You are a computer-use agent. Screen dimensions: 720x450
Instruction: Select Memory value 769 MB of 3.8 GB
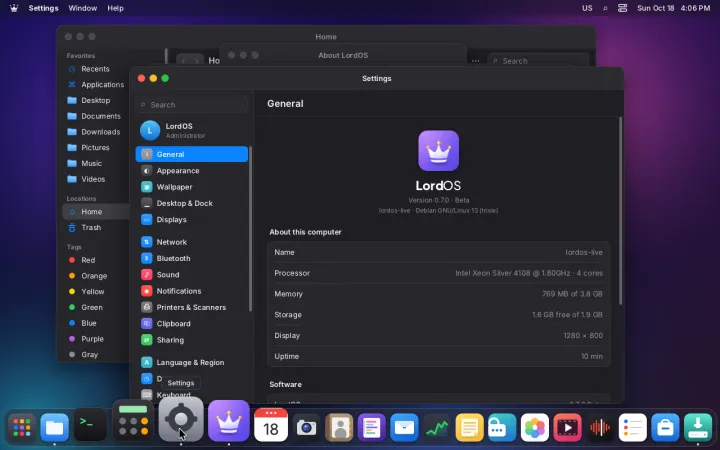click(x=572, y=294)
